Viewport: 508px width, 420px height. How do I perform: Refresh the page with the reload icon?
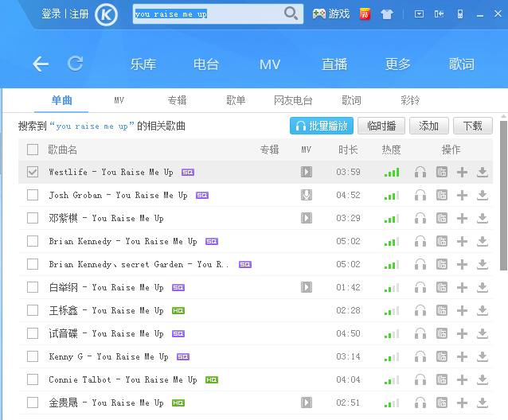click(x=76, y=64)
